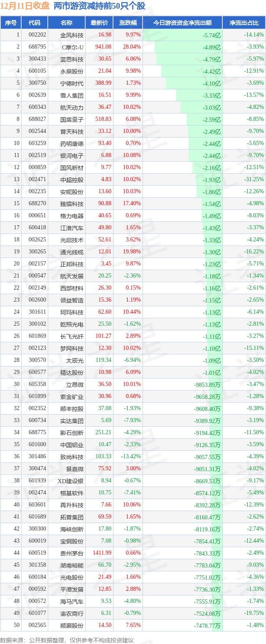Select stock name 蓝思科技
Image resolution: width=266 pixels, height=644 pixels.
[72, 59]
